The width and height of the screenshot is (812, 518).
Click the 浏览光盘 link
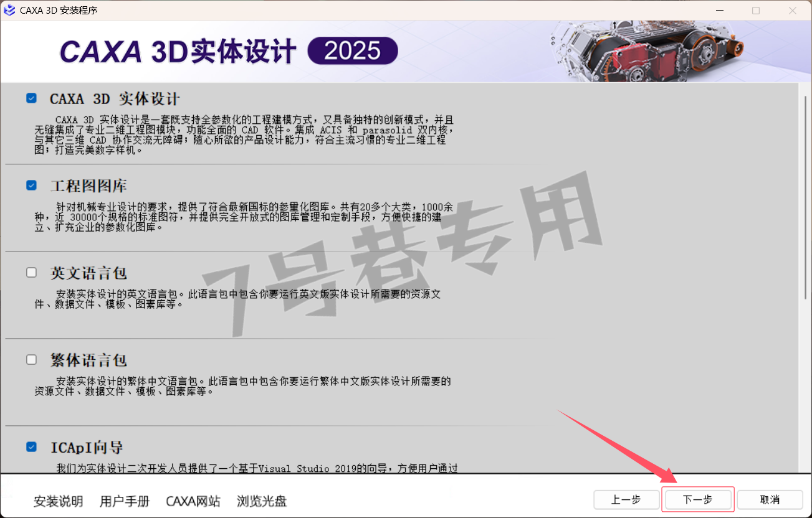pyautogui.click(x=262, y=501)
